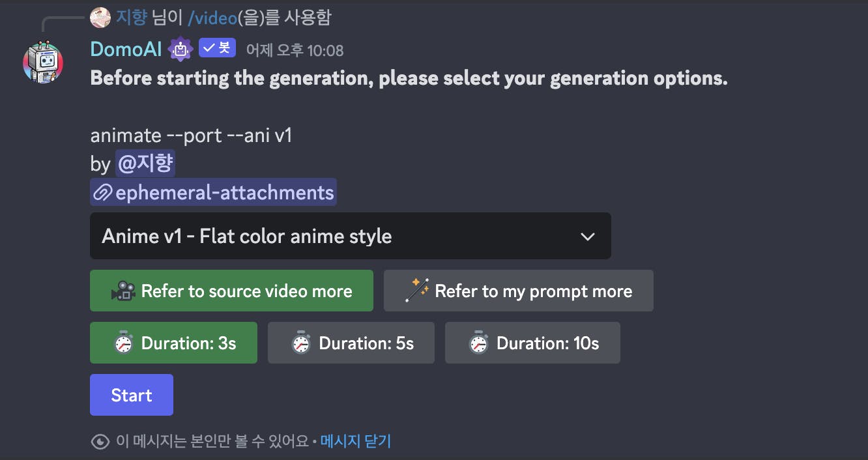The width and height of the screenshot is (868, 460).
Task: Dismiss message via 메시지 닫기 link
Action: 356,441
